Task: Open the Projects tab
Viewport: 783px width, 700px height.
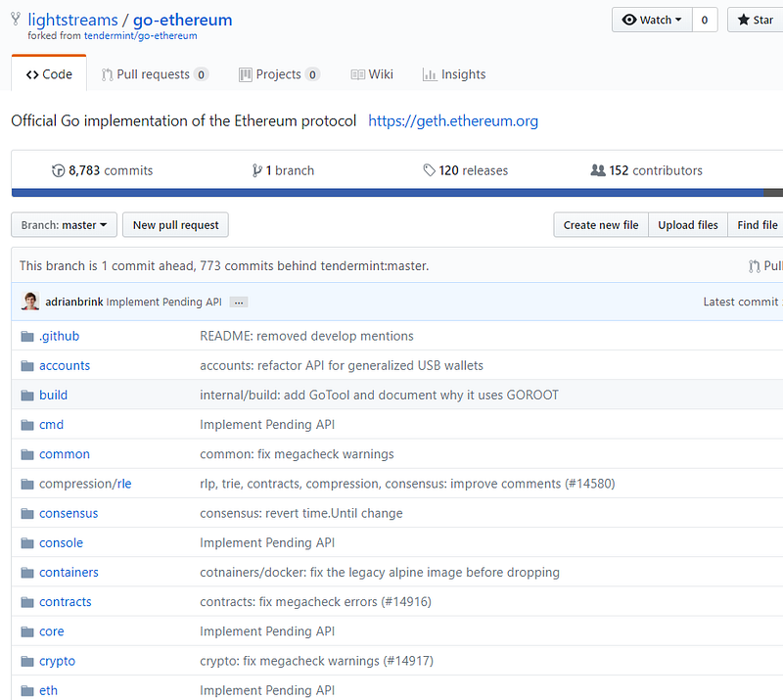Action: point(279,74)
